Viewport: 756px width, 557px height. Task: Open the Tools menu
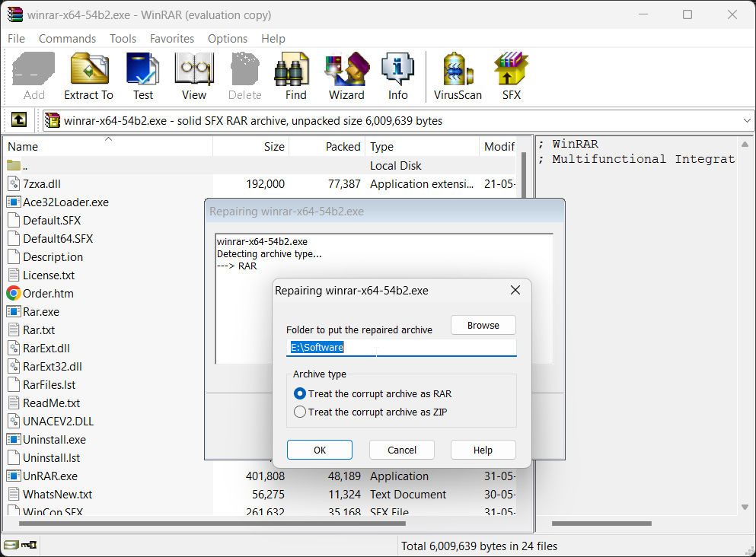(x=123, y=39)
